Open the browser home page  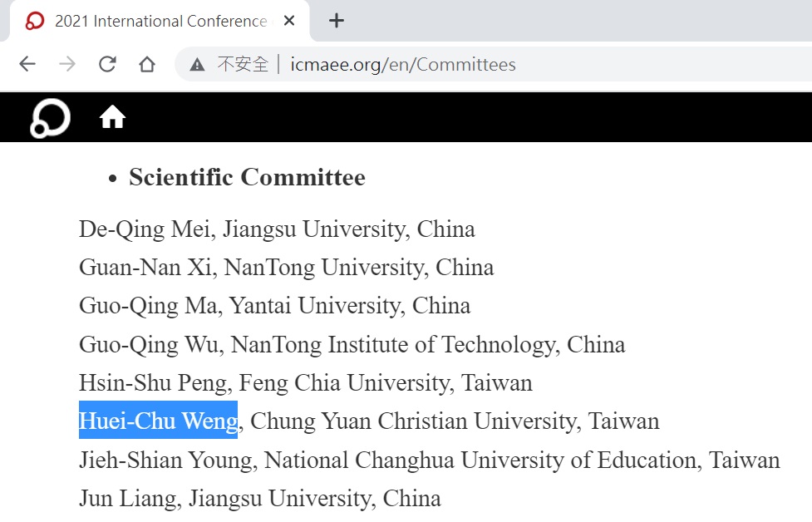coord(147,64)
